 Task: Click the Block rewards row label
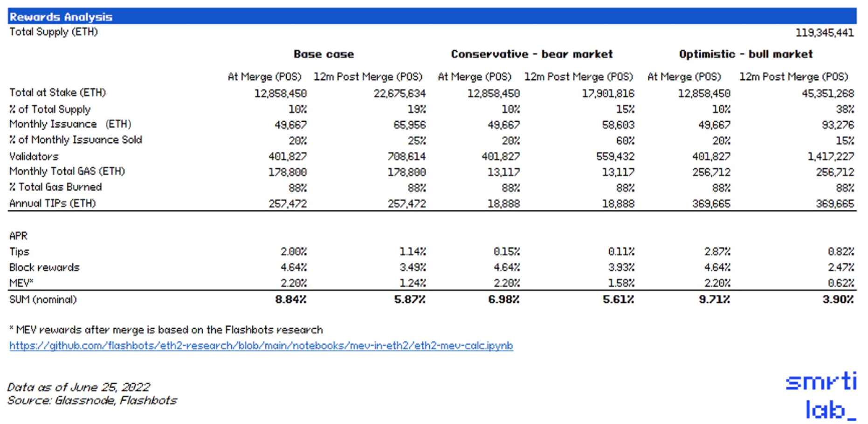tap(44, 267)
